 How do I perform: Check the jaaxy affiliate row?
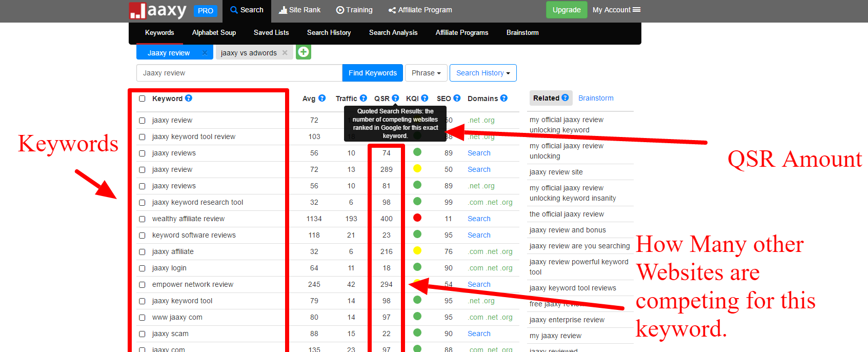[142, 252]
